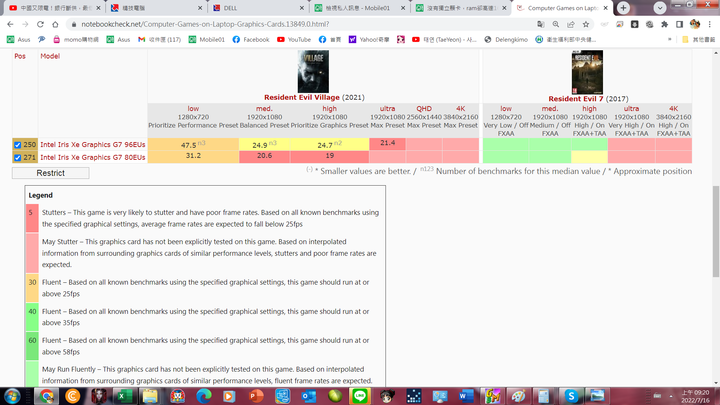This screenshot has height=405, width=720.
Task: Show hidden system tray icons
Action: point(671,396)
